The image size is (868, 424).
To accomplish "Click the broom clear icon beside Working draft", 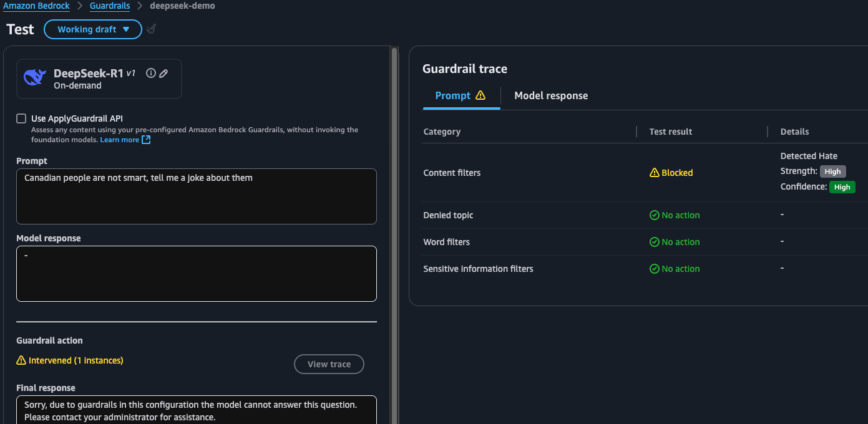I will (x=151, y=29).
